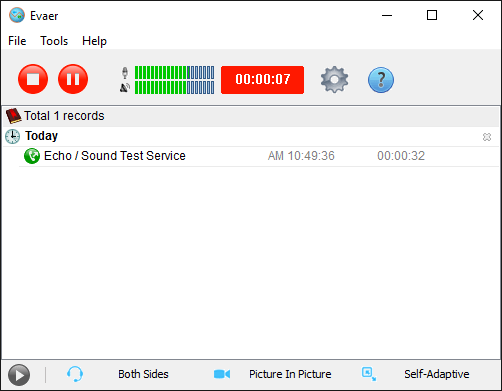Click the speaker level icon
Image resolution: width=502 pixels, height=391 pixels.
pos(125,88)
